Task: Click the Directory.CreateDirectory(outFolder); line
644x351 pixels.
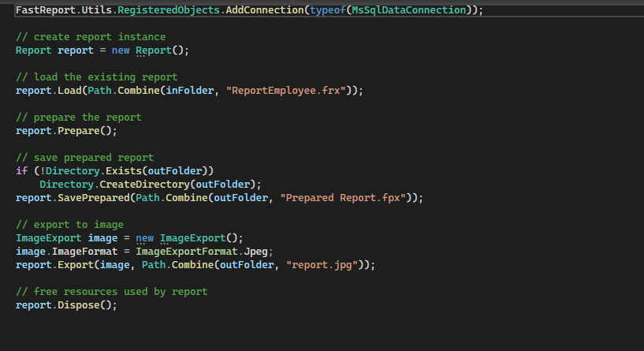Action: pos(151,185)
